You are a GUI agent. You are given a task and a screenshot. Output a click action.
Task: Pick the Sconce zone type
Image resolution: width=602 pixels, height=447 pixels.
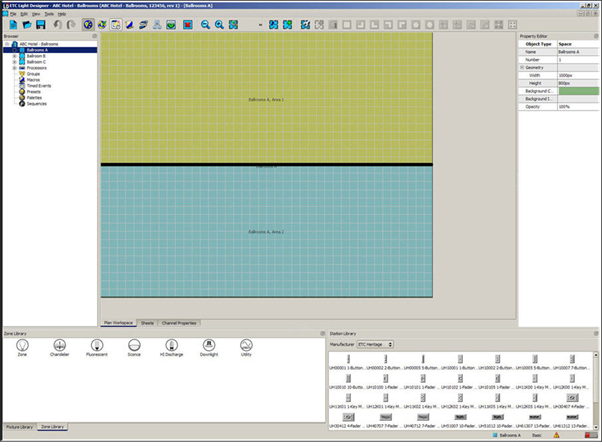[133, 345]
